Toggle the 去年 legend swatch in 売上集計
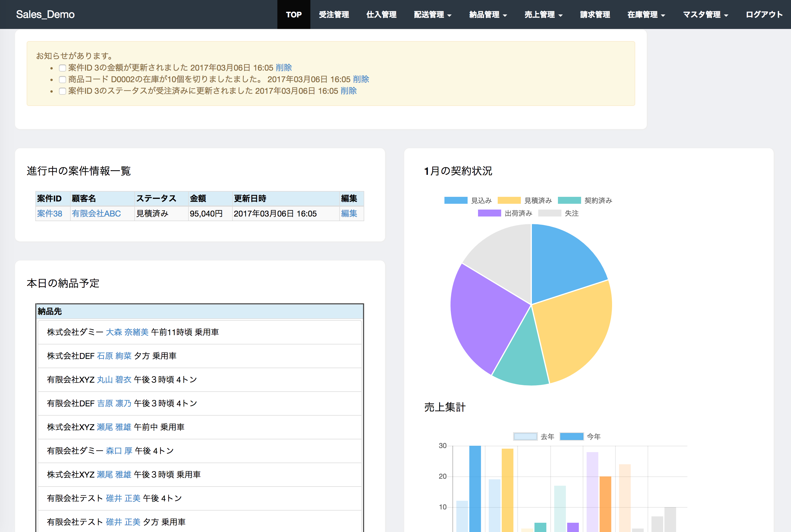This screenshot has width=791, height=532. (525, 437)
